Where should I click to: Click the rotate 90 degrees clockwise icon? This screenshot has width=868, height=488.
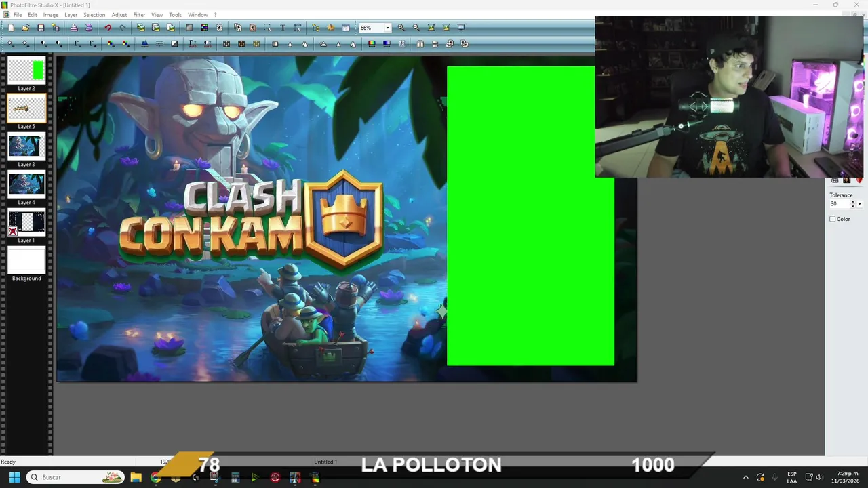[x=464, y=43]
